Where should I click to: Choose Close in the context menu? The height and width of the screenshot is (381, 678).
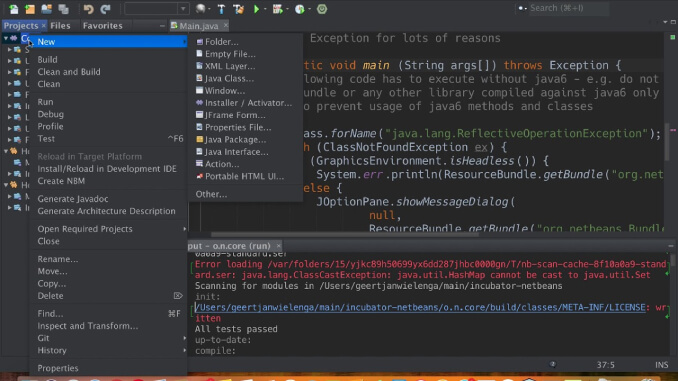108,241
